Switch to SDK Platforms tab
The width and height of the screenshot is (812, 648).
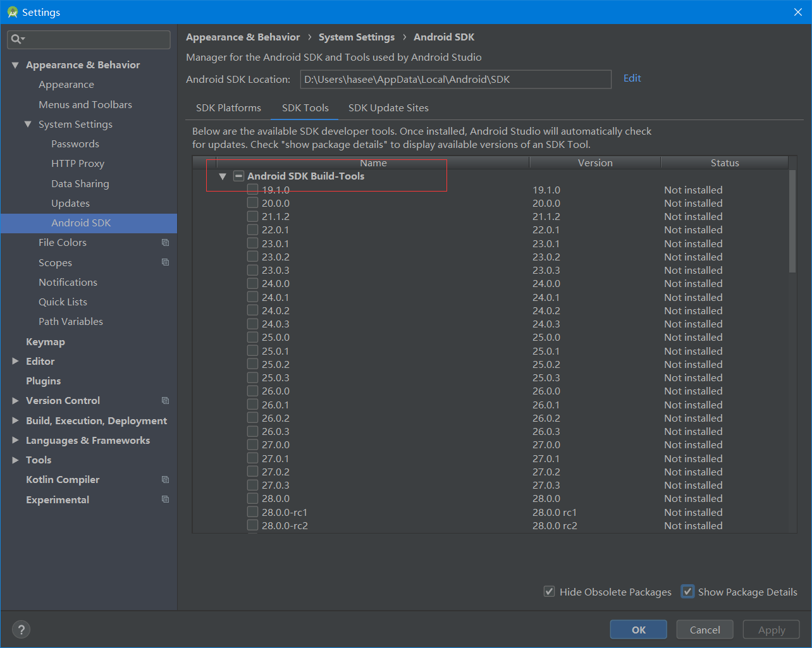228,108
